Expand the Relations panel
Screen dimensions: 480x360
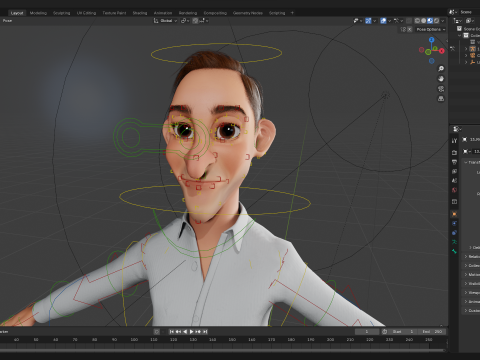point(466,257)
